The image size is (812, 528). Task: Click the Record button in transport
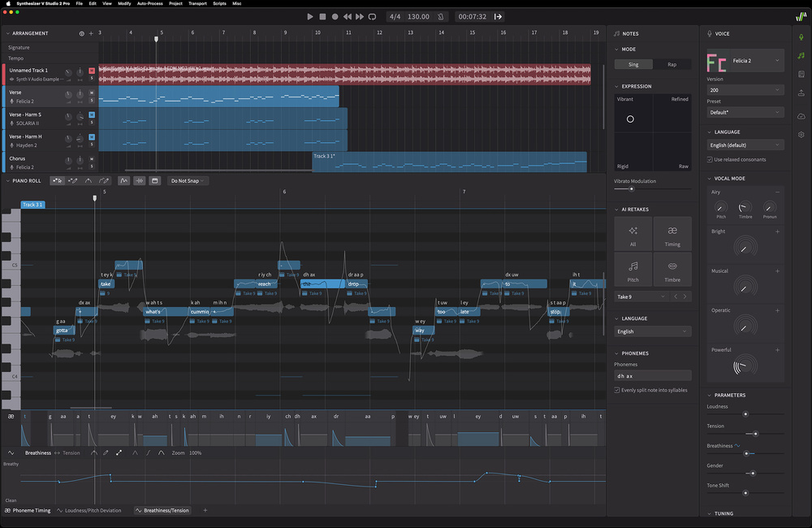[335, 16]
